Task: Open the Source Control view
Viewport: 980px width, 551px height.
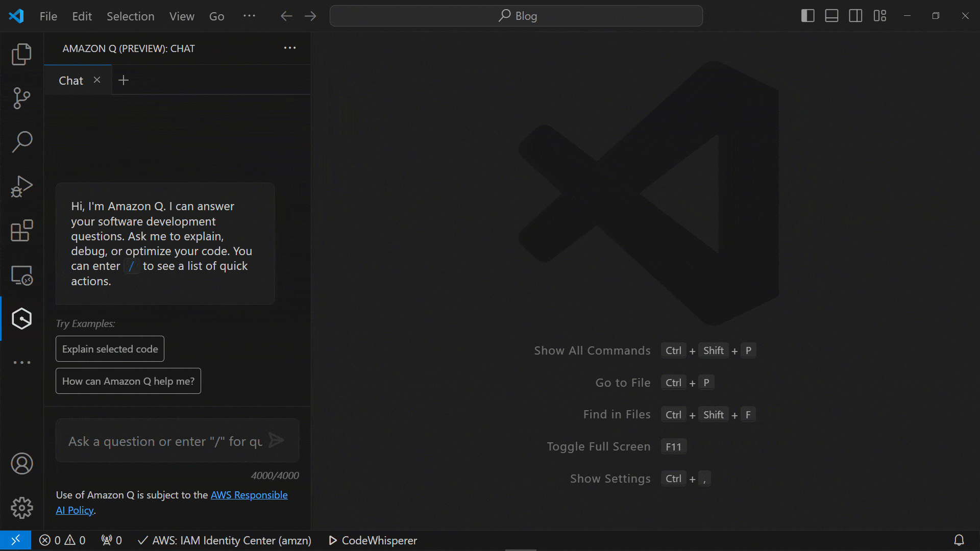Action: 21,98
